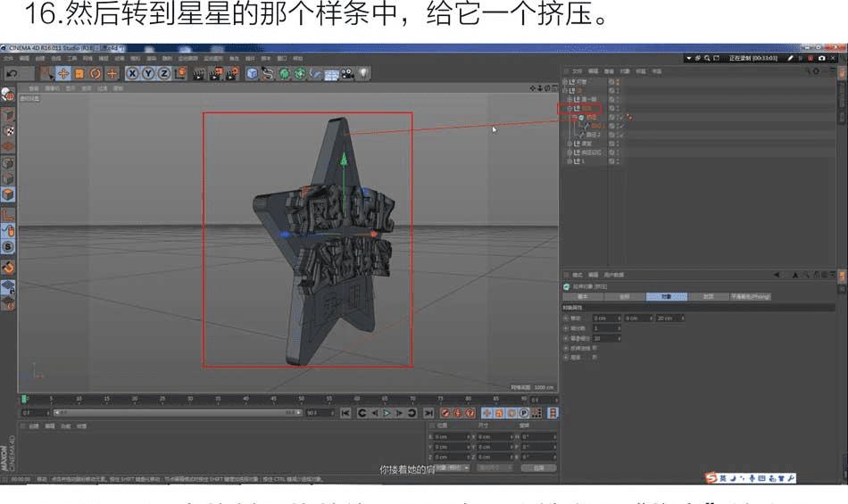Image resolution: width=848 pixels, height=504 pixels.
Task: Activate the Rotate tool
Action: [96, 73]
